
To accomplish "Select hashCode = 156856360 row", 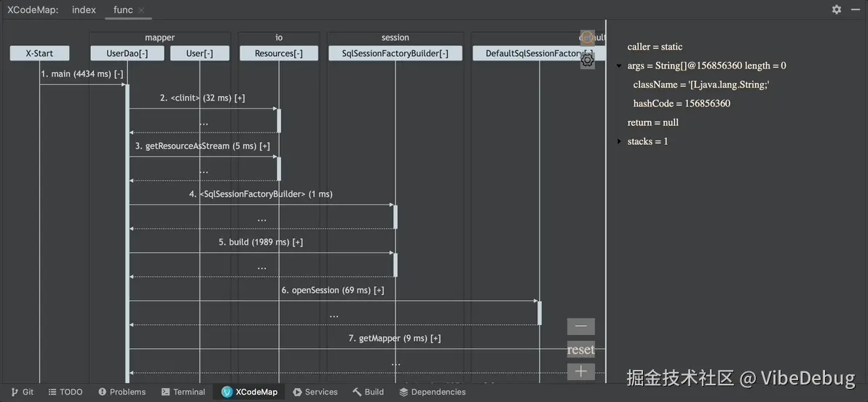I will pyautogui.click(x=682, y=103).
